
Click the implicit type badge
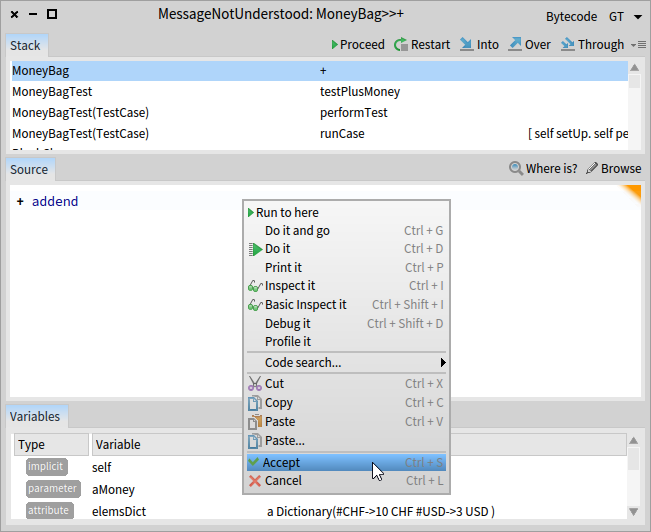point(46,467)
